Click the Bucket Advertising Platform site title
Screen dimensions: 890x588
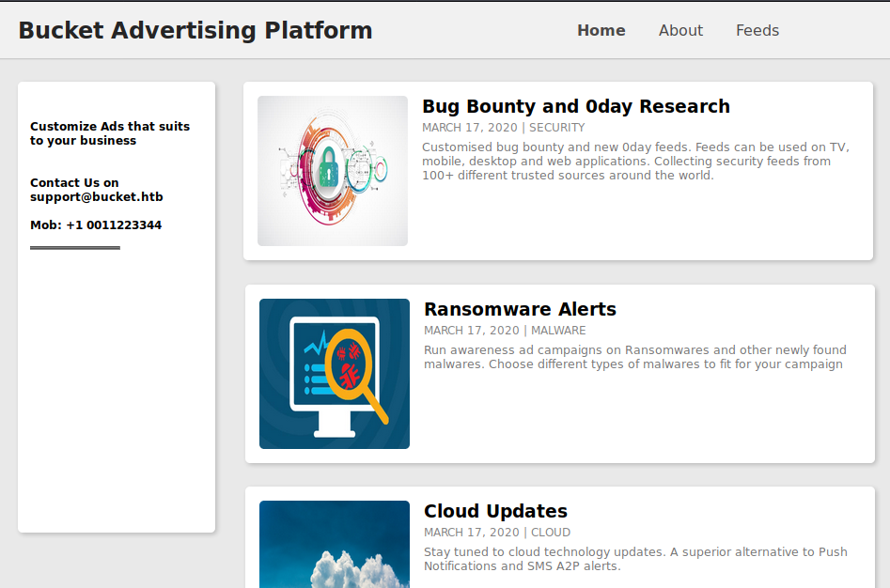(x=195, y=30)
